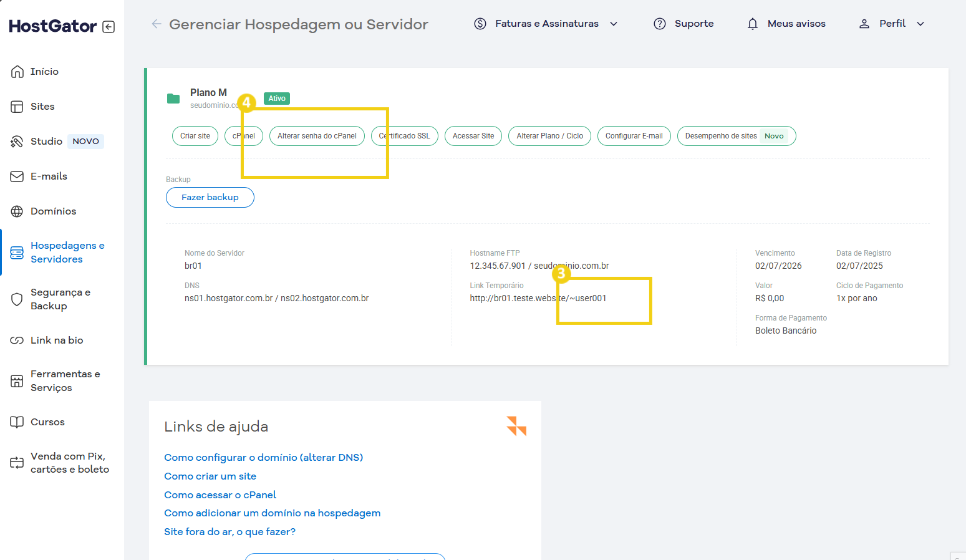Expand the Perfil dropdown chevron
The width and height of the screenshot is (966, 560).
click(920, 24)
